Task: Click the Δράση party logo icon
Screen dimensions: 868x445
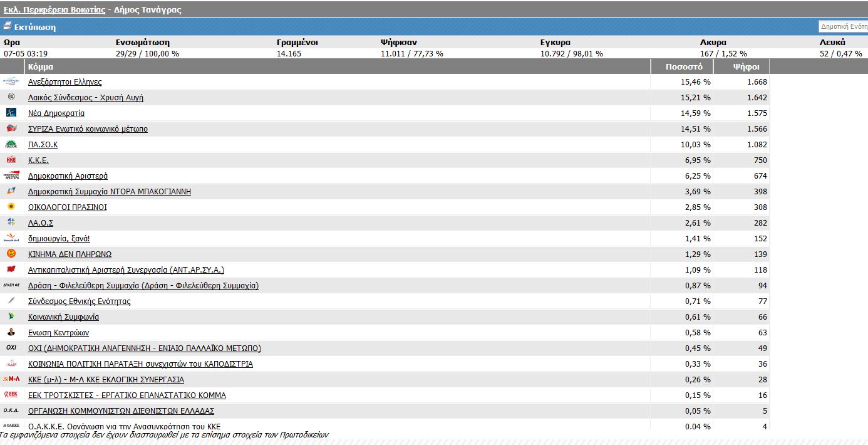Action: [x=11, y=285]
